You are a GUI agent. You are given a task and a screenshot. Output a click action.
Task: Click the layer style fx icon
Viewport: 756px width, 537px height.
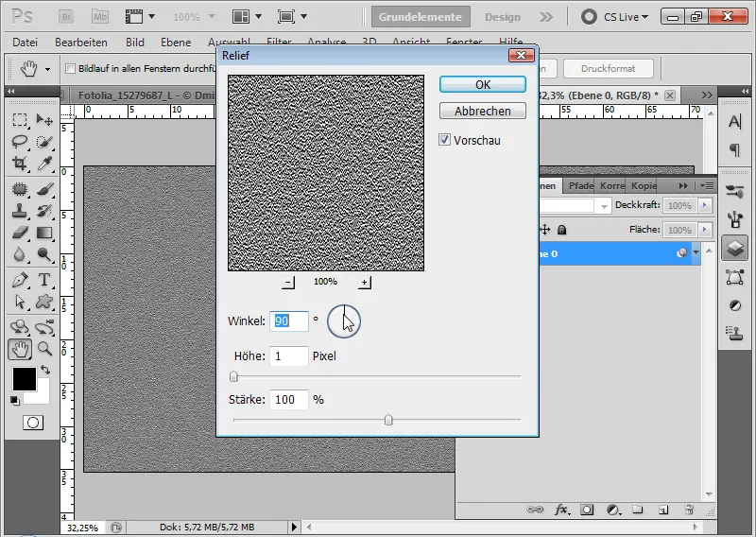pyautogui.click(x=560, y=510)
